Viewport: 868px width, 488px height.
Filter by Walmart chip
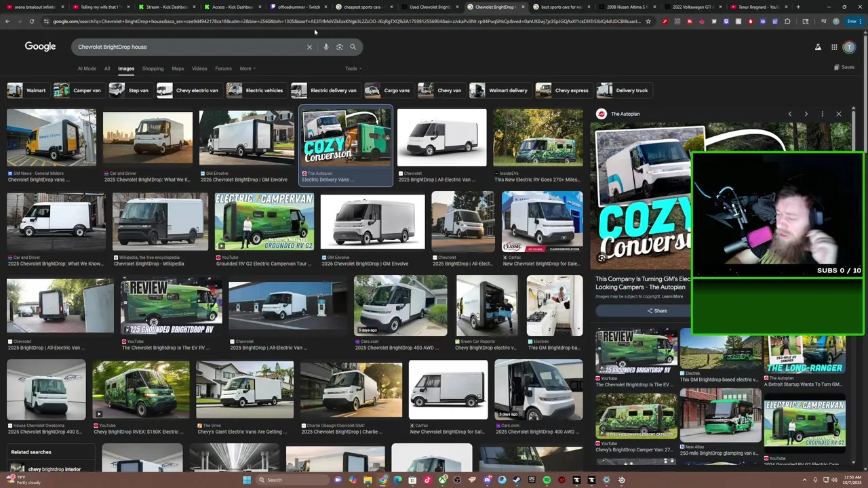coord(27,90)
